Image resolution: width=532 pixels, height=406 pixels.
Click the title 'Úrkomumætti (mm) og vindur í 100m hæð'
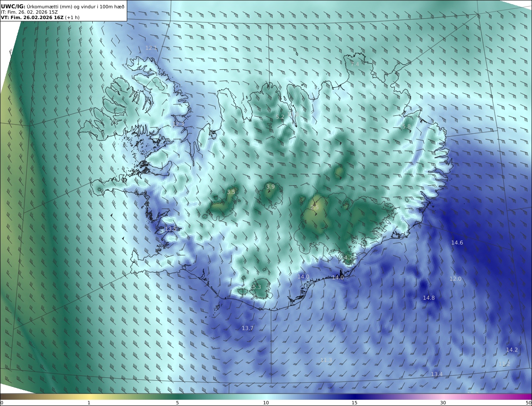[x=76, y=6]
